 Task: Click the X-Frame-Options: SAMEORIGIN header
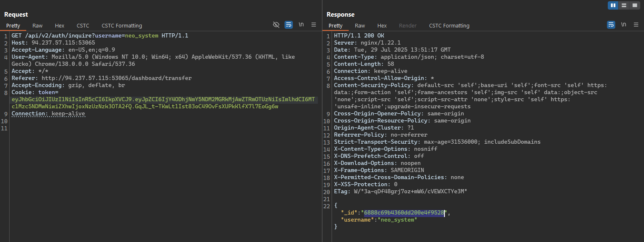[379, 170]
